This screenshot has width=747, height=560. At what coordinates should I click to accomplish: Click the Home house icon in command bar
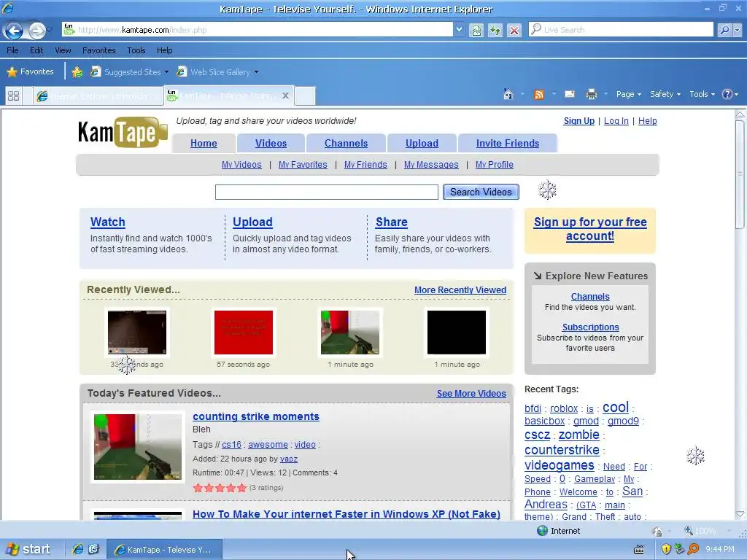[508, 94]
